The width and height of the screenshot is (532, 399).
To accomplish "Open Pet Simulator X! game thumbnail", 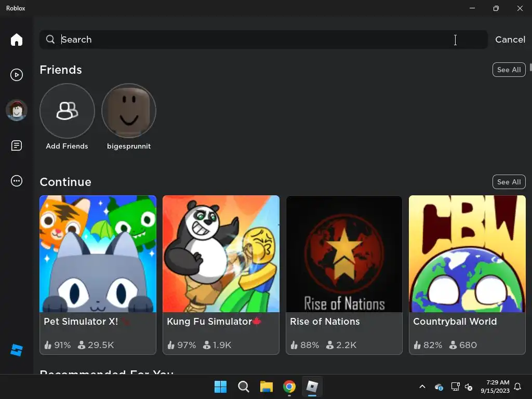I will coord(98,254).
